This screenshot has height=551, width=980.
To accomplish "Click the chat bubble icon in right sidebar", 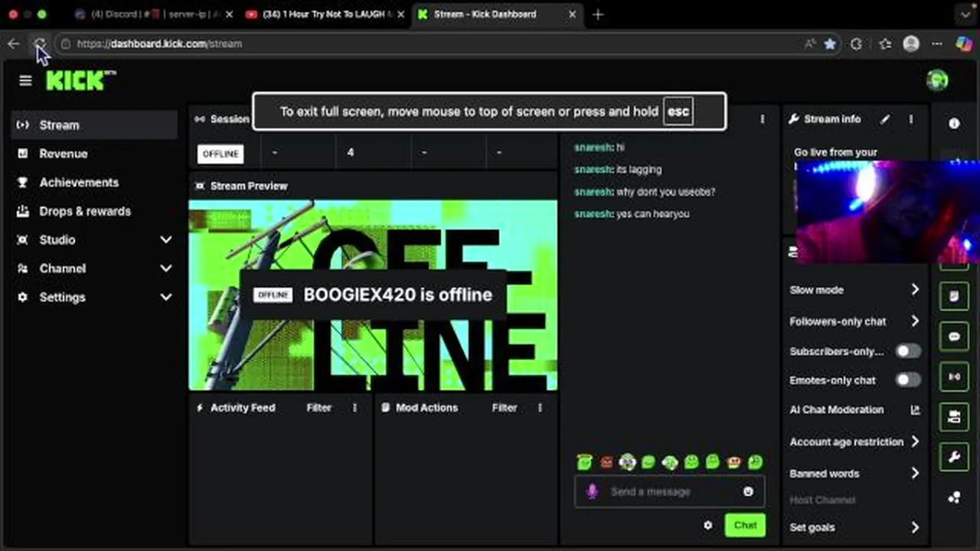I will tap(954, 337).
